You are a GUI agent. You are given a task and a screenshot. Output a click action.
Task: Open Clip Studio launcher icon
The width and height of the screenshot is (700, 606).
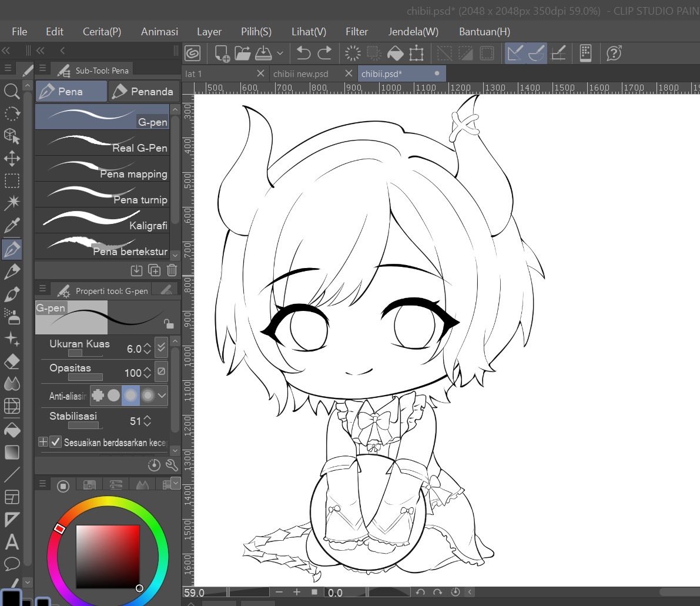pyautogui.click(x=193, y=53)
